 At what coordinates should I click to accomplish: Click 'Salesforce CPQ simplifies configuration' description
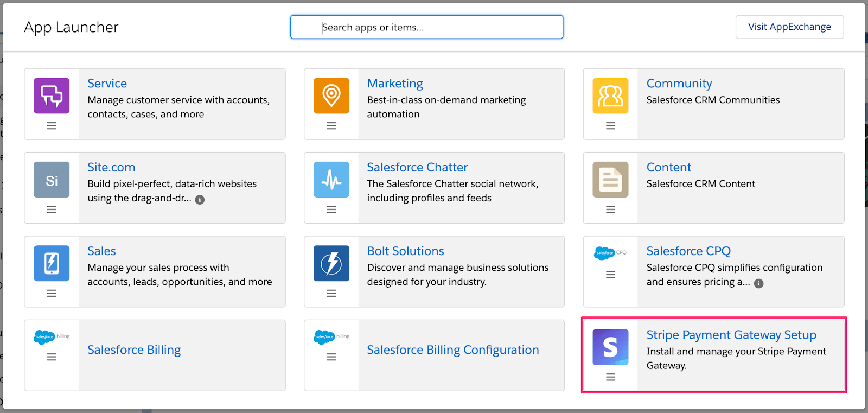tap(735, 275)
